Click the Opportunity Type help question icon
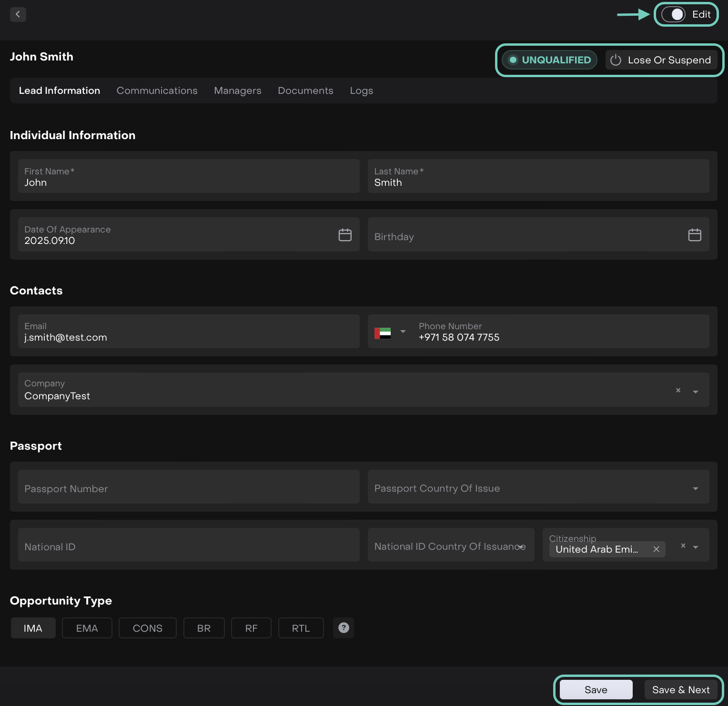 click(344, 628)
